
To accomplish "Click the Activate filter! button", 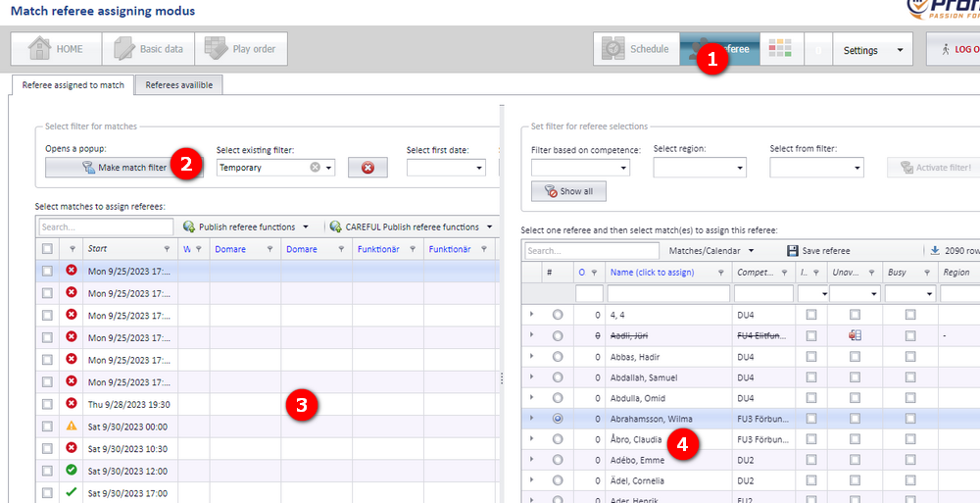I will tap(935, 167).
